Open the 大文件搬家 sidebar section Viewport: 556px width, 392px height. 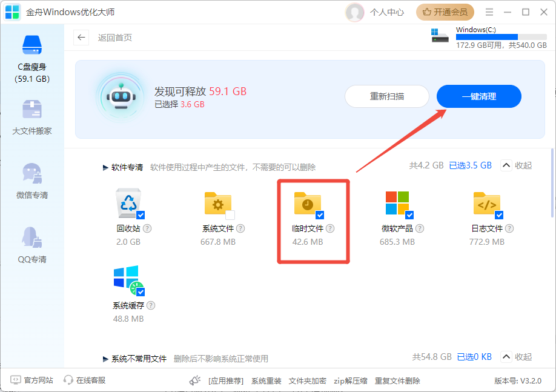pos(32,118)
